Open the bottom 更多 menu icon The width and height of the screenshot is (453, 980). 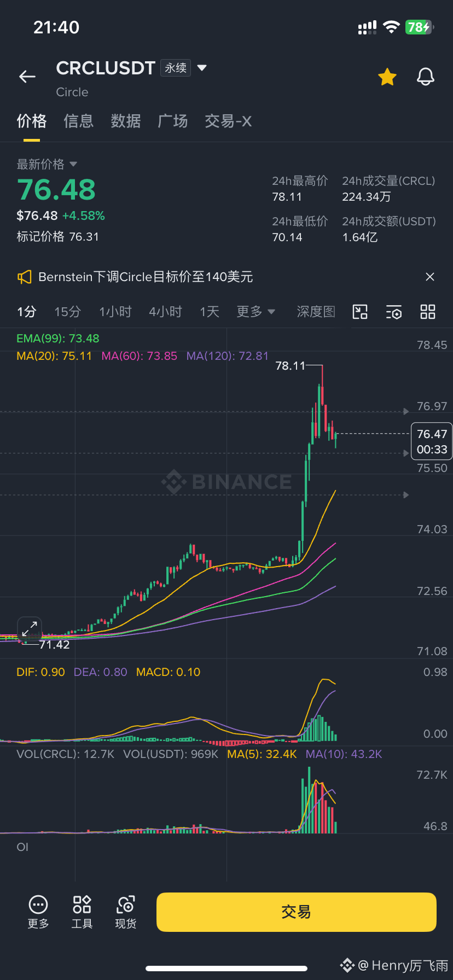click(x=38, y=912)
